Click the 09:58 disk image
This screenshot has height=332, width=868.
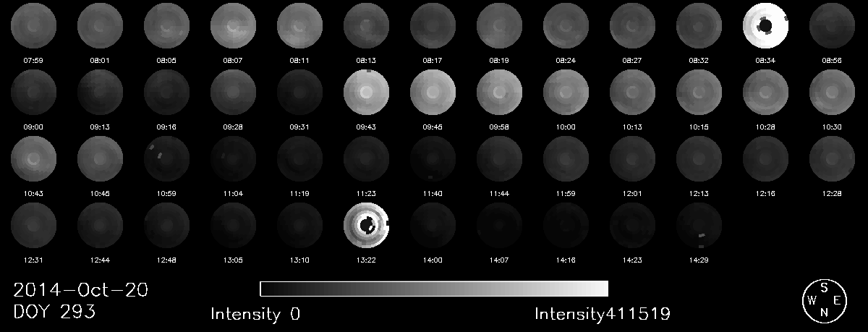(500, 92)
